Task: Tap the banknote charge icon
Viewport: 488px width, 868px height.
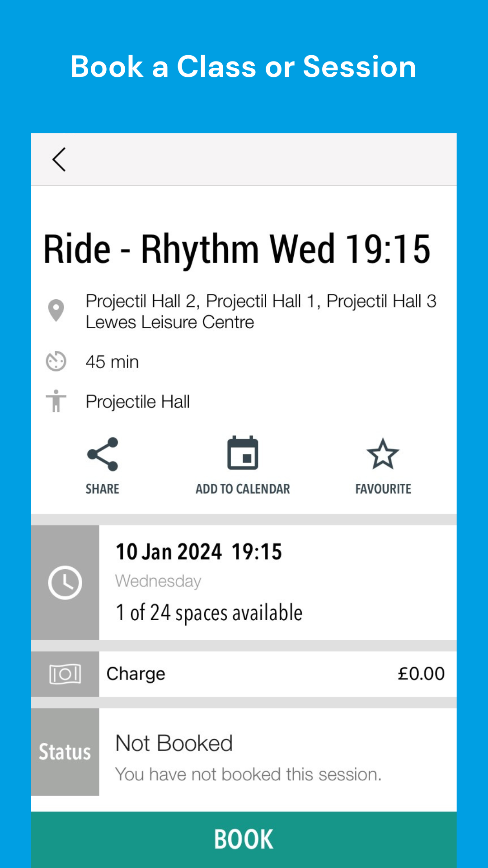Action: (65, 674)
